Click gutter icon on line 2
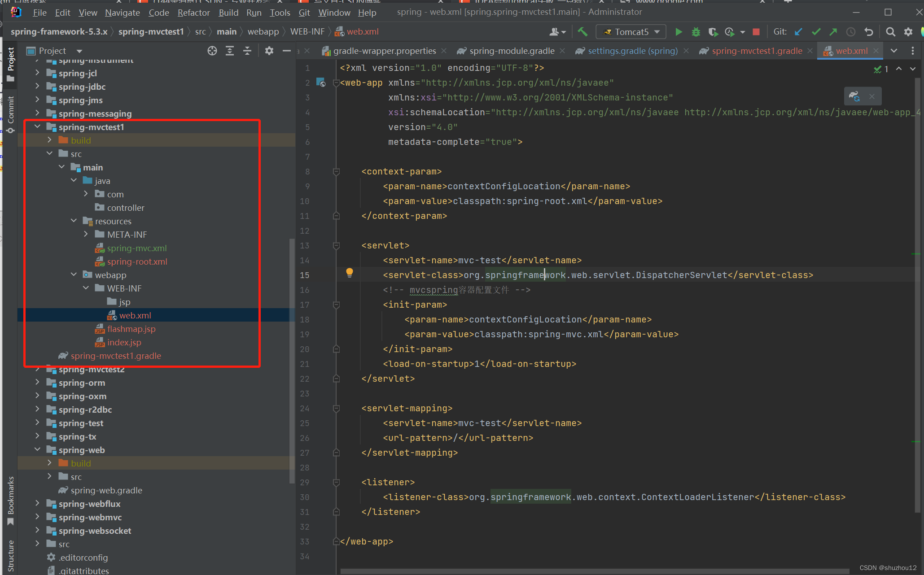 (x=321, y=82)
